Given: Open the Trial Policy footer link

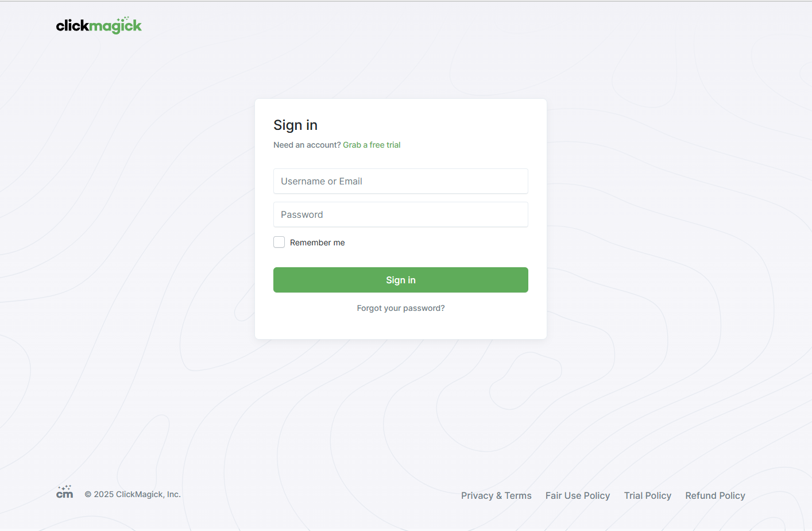Looking at the screenshot, I should (x=648, y=495).
